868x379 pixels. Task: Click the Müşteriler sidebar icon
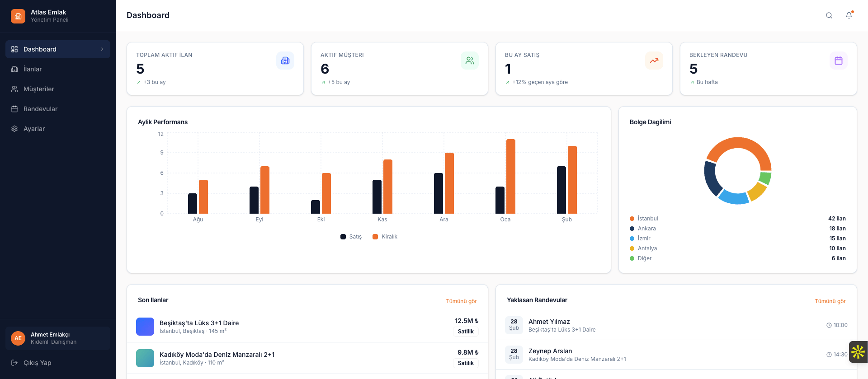click(14, 89)
